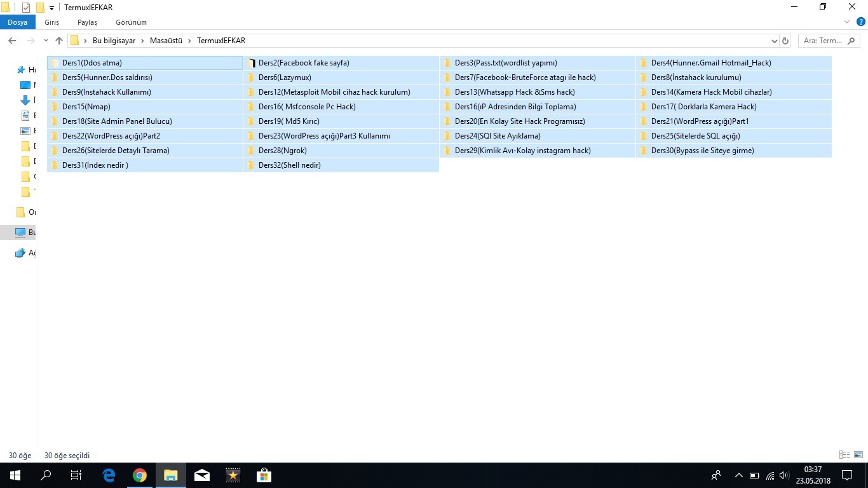Select folder Ders32(Shell nedir)
868x488 pixels.
point(341,165)
